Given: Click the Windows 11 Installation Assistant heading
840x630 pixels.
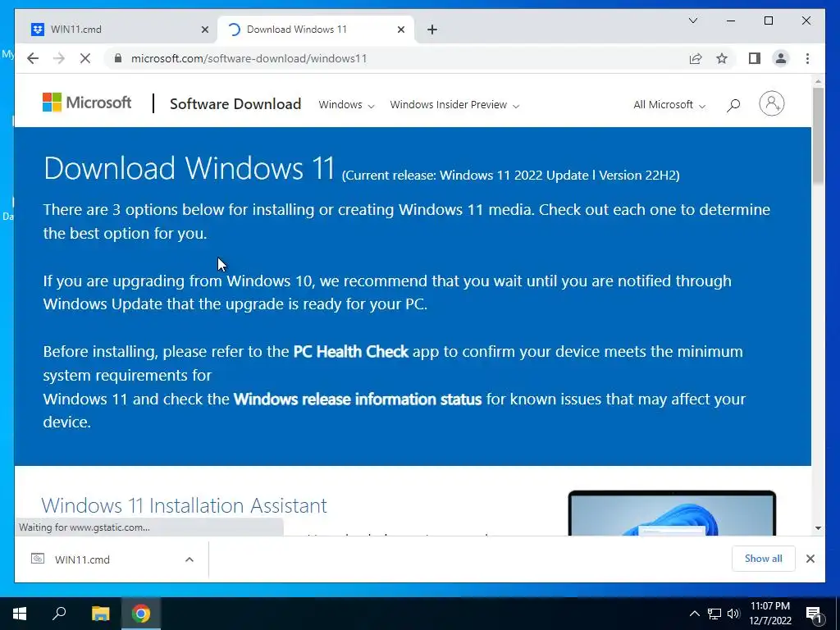Looking at the screenshot, I should tap(184, 505).
